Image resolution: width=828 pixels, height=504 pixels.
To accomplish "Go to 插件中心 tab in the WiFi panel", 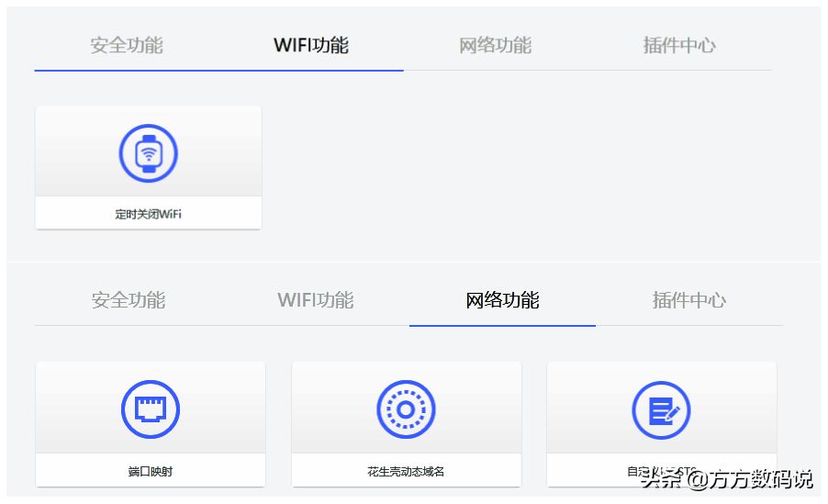I will (x=679, y=45).
